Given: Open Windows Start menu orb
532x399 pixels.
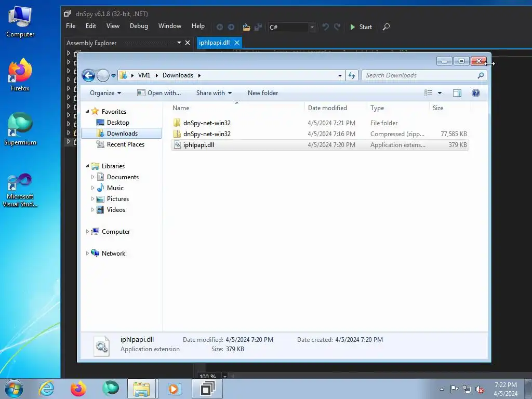Looking at the screenshot, I should point(14,389).
